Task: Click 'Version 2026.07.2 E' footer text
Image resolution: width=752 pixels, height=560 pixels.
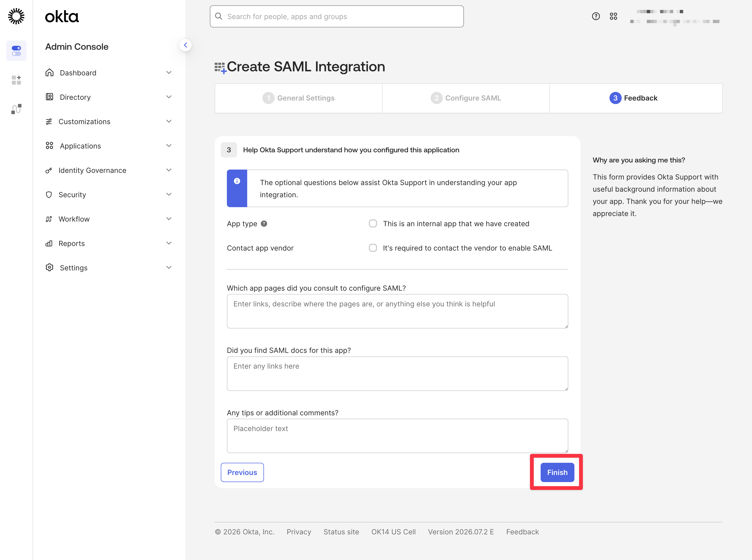Action: 461,532
